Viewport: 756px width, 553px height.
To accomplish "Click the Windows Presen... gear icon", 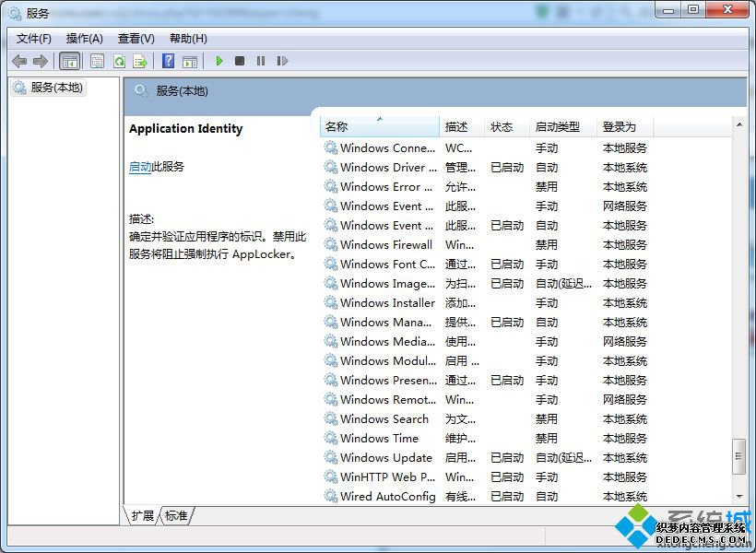I will 331,380.
